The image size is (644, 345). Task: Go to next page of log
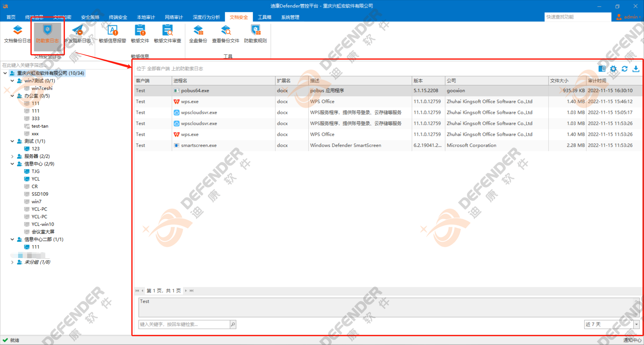(186, 291)
